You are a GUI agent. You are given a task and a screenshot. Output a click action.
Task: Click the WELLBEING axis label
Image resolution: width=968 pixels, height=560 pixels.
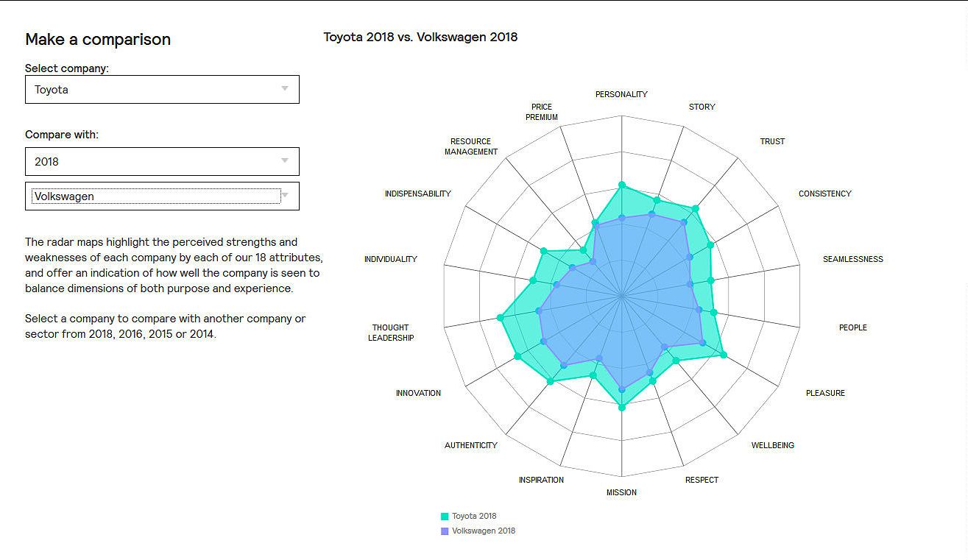(x=772, y=445)
